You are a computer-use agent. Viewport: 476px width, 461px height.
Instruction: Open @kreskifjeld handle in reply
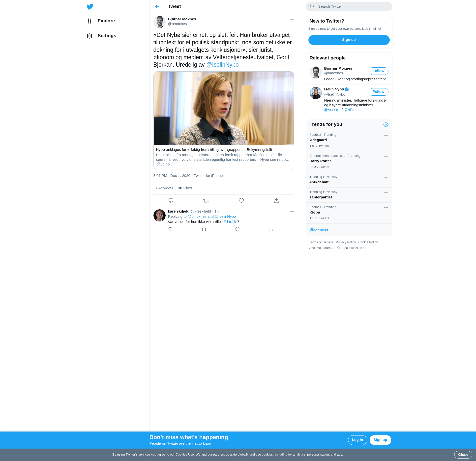coord(201,211)
